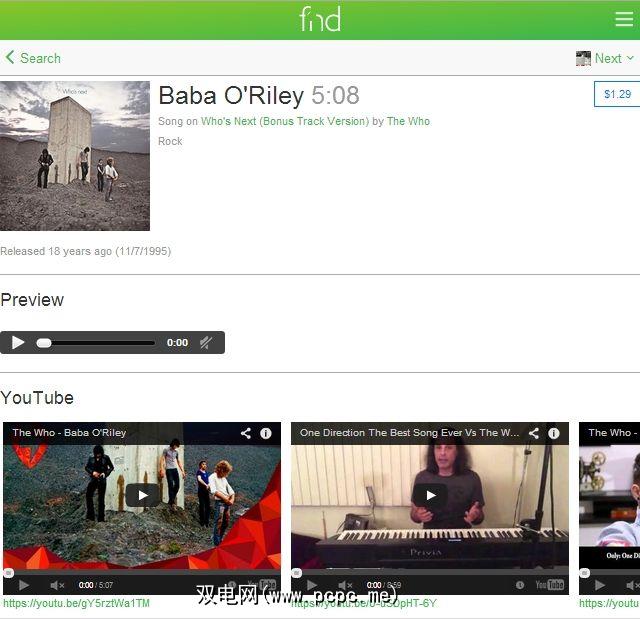Viewport: 640px width, 619px height.
Task: Click the third partially visible The Who video
Action: pyautogui.click(x=609, y=508)
